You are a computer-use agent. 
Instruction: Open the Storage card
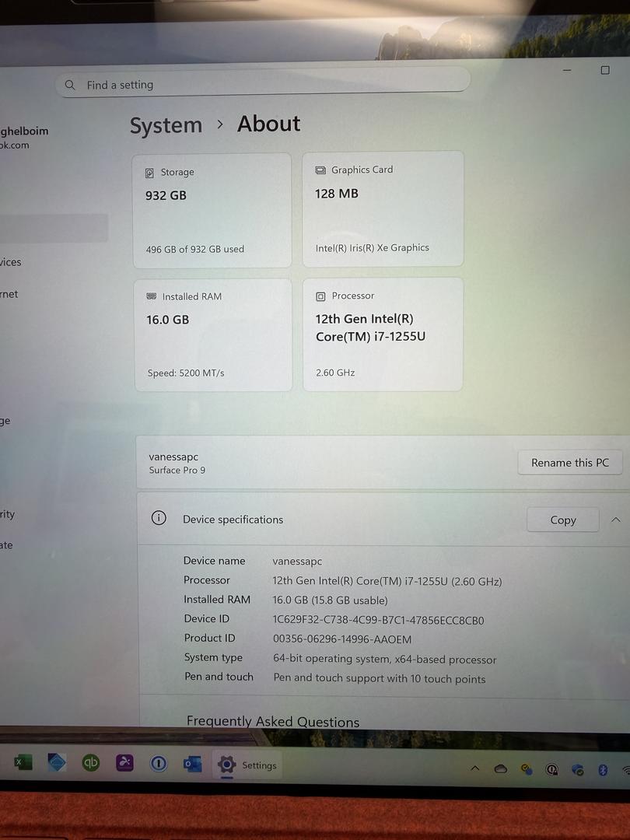(212, 211)
